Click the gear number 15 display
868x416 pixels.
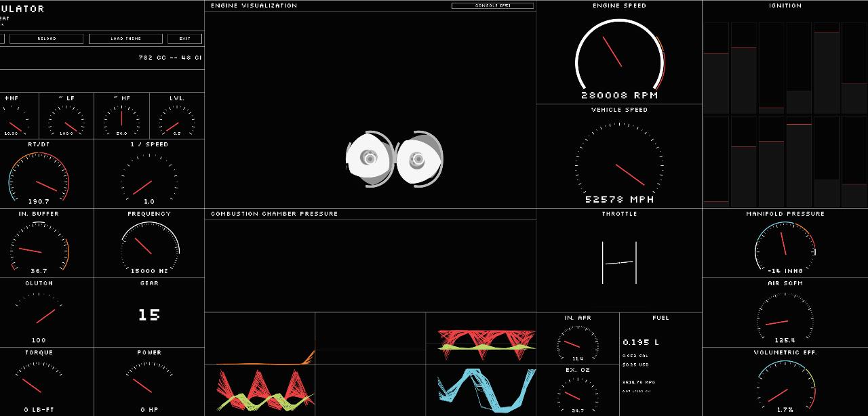click(x=149, y=315)
